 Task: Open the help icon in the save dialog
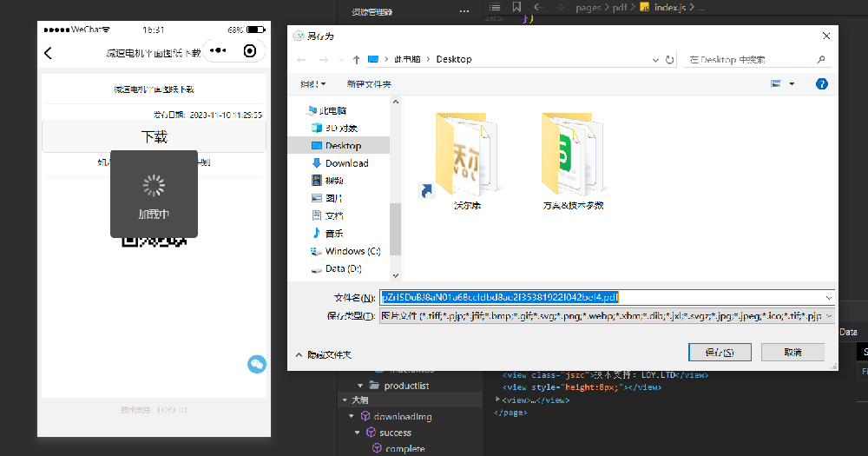click(821, 84)
